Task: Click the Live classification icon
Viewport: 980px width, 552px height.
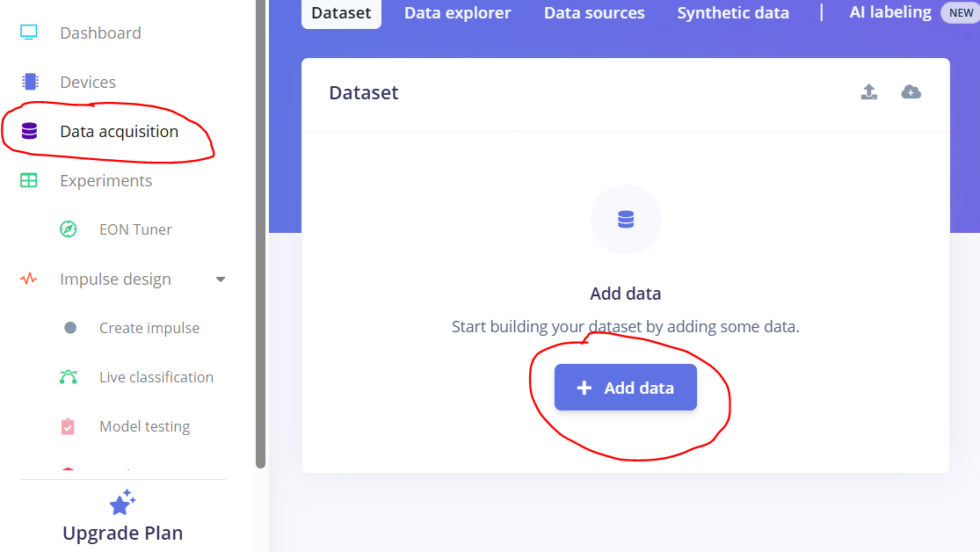Action: point(69,377)
